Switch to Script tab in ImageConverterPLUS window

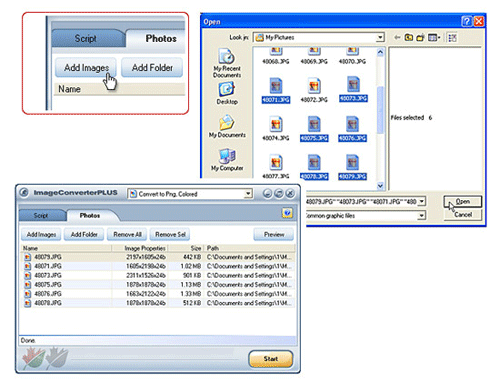coord(41,215)
